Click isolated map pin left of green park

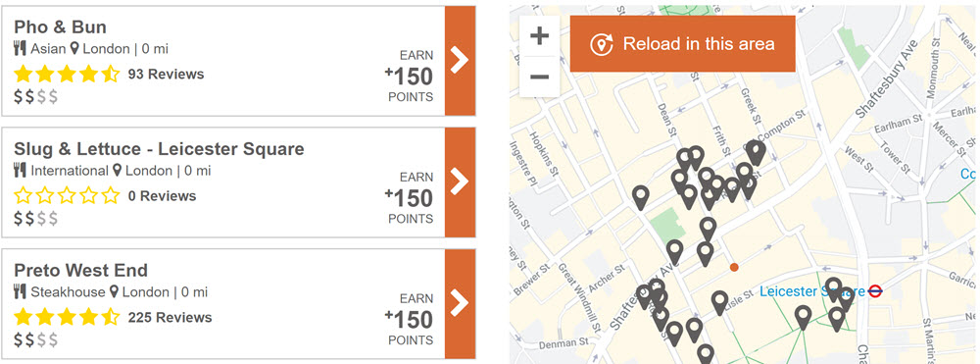pos(641,197)
